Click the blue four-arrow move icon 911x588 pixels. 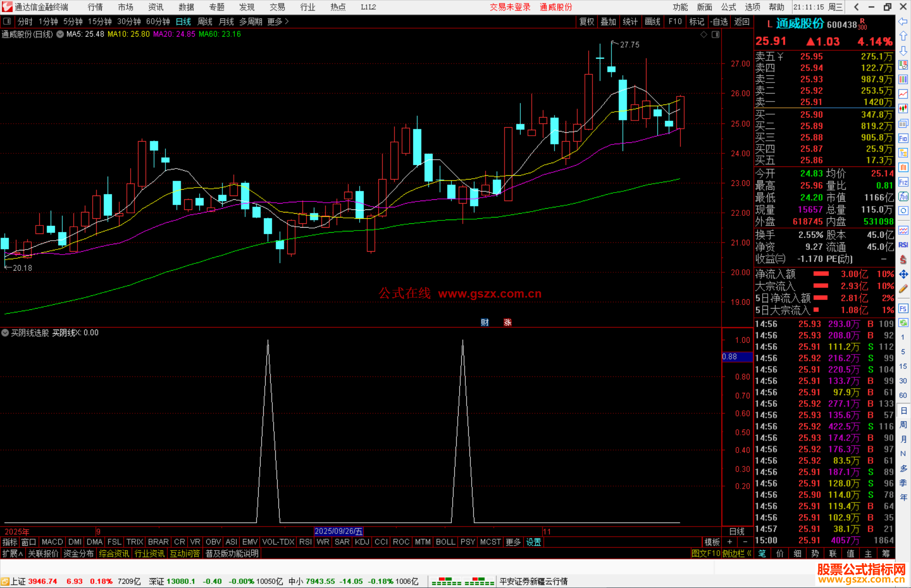click(903, 274)
